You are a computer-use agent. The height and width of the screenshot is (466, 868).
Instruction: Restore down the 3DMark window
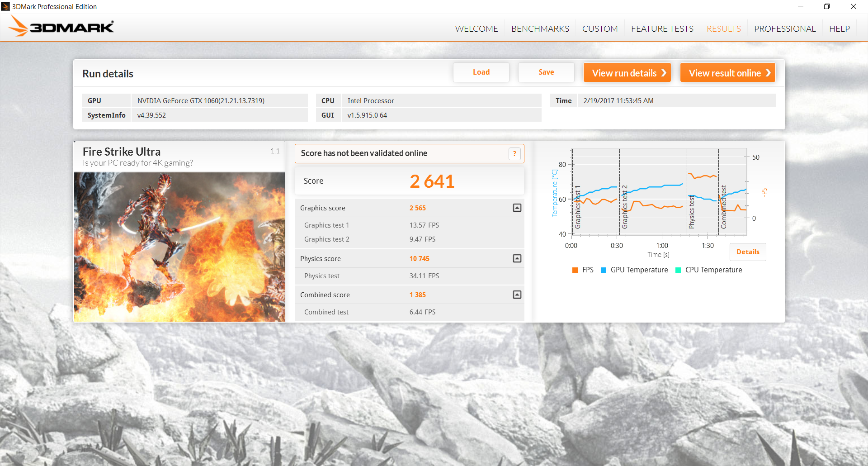point(827,6)
